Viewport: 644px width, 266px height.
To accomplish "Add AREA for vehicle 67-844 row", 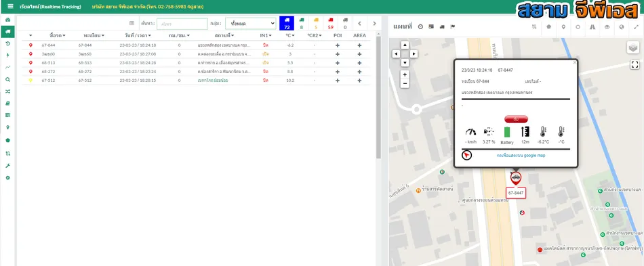I will click(x=359, y=45).
